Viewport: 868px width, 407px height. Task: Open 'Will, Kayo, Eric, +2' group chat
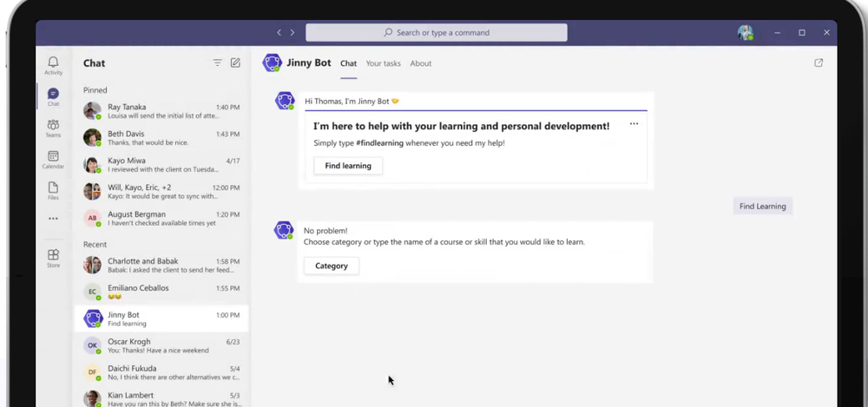[161, 192]
